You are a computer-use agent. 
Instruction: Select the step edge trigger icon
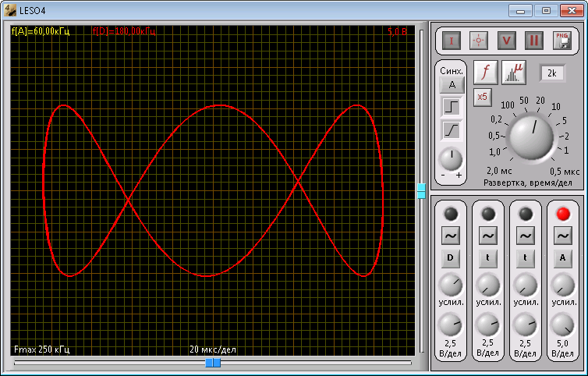(x=452, y=107)
